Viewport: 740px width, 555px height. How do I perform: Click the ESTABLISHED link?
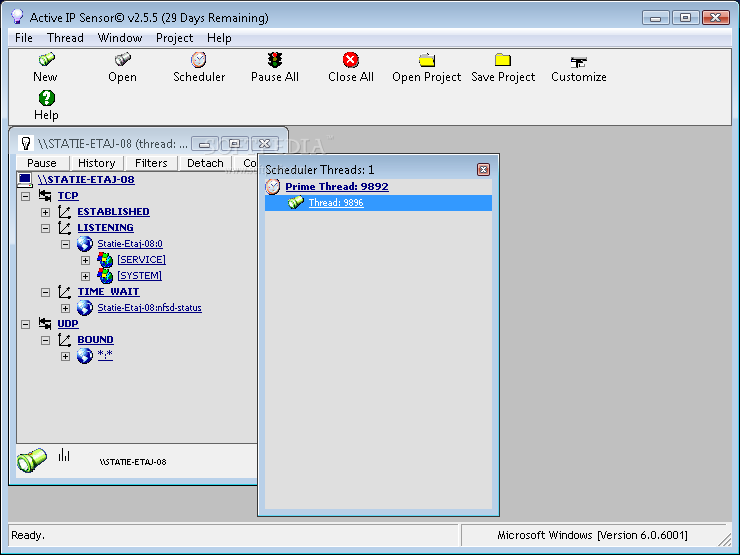114,212
